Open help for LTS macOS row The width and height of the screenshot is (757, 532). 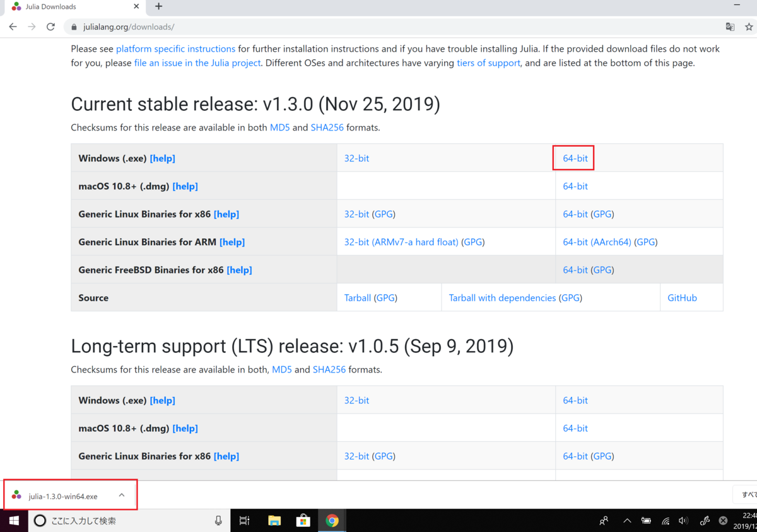click(x=185, y=428)
